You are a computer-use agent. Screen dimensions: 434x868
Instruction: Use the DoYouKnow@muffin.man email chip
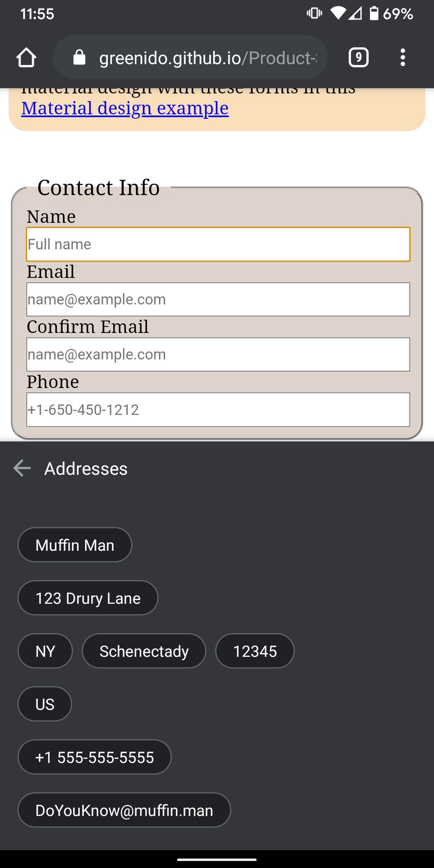(x=124, y=810)
